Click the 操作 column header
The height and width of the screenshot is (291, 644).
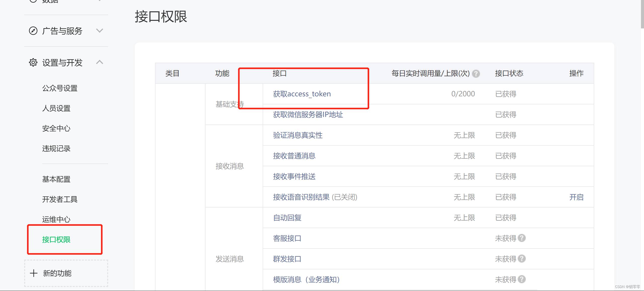click(576, 73)
